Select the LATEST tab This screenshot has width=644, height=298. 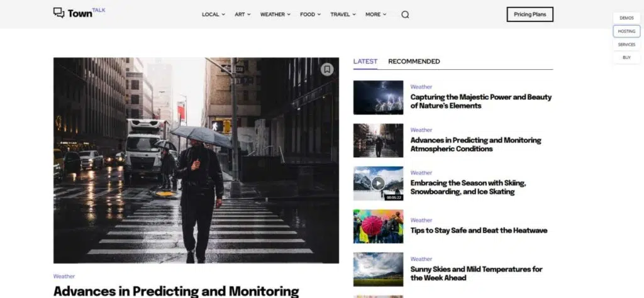tap(365, 62)
